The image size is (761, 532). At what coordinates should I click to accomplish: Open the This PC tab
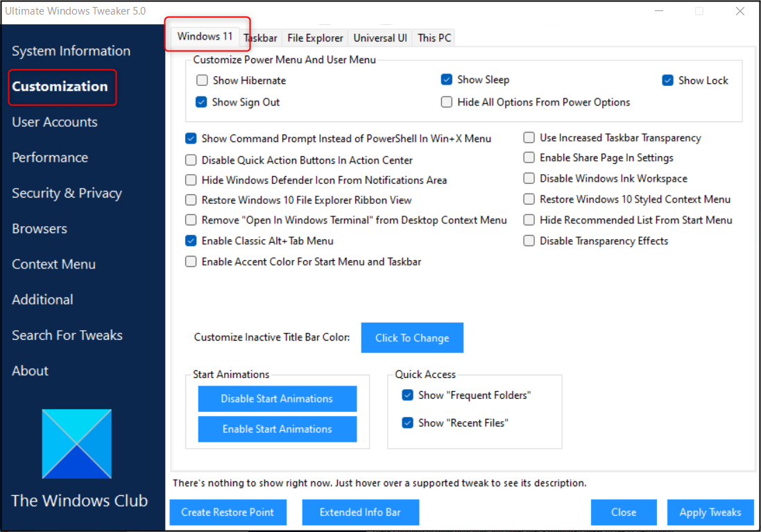pos(434,38)
